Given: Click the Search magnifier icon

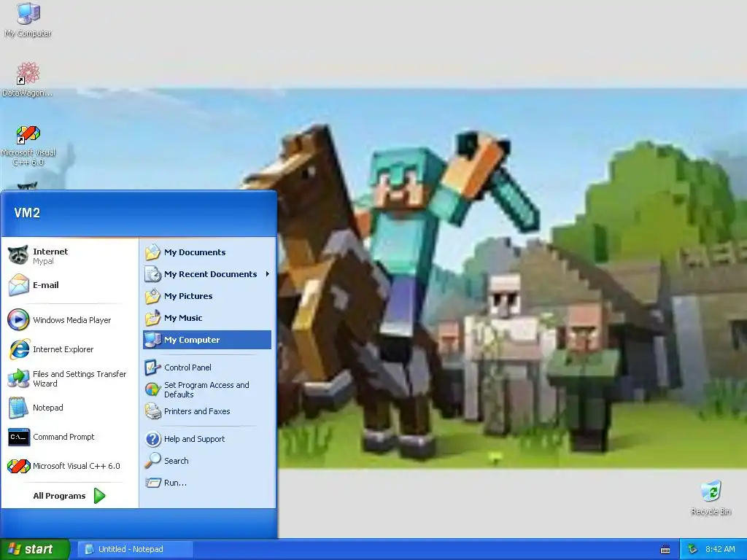Looking at the screenshot, I should 153,461.
